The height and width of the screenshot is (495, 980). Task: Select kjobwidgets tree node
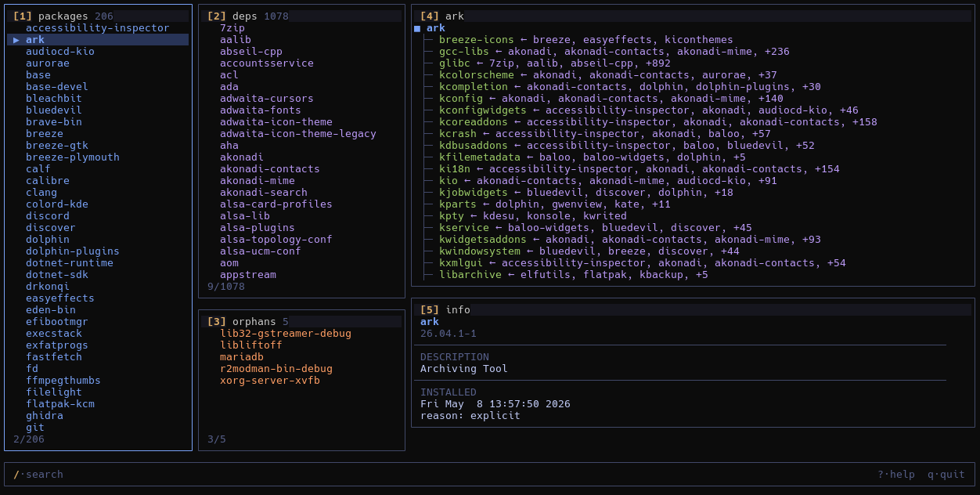pyautogui.click(x=474, y=193)
